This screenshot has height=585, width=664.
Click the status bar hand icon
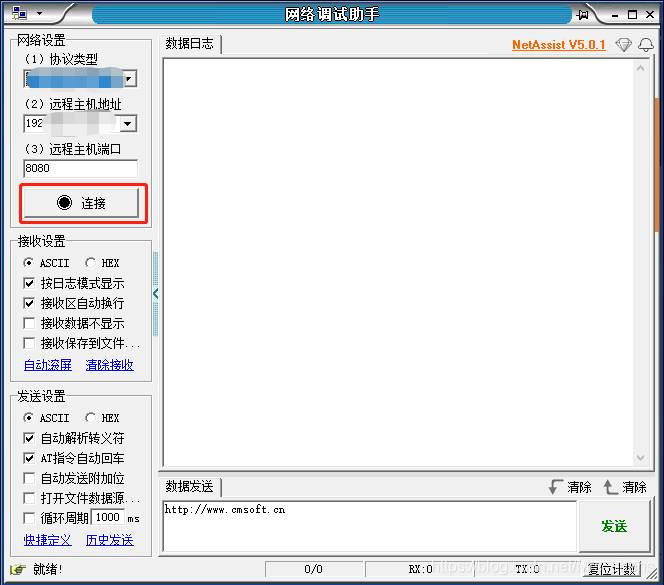point(18,569)
